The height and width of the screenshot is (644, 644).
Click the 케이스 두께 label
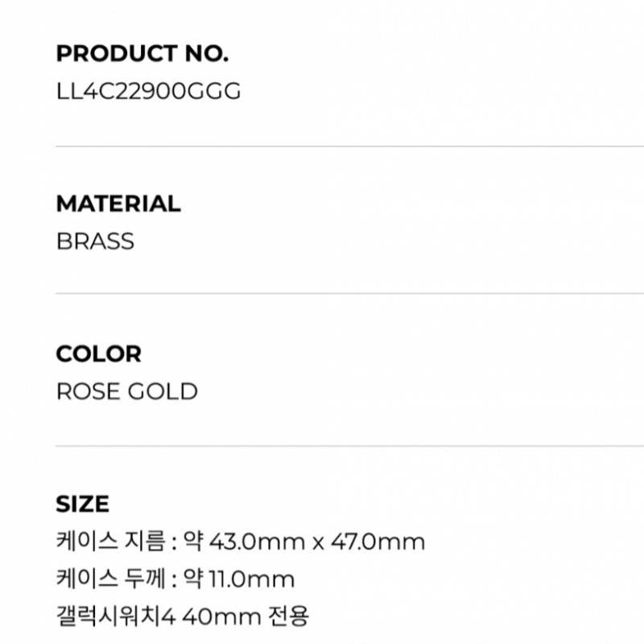(109, 579)
